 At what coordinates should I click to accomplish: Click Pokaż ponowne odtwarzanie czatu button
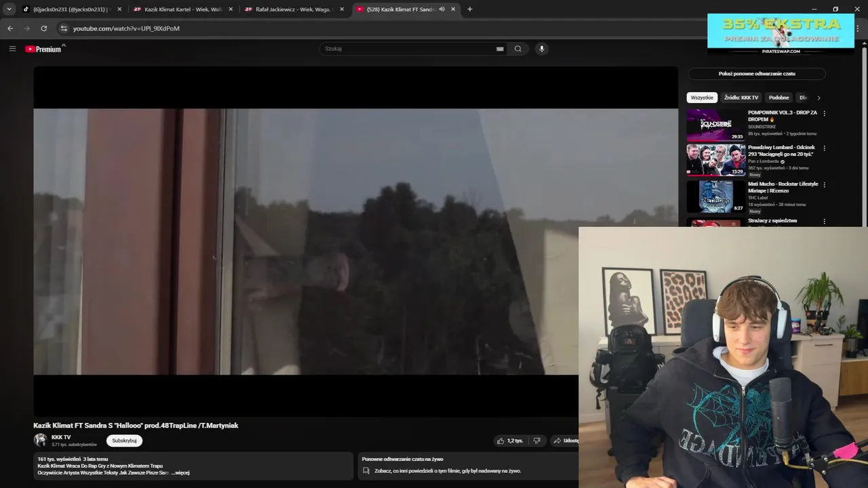point(757,73)
